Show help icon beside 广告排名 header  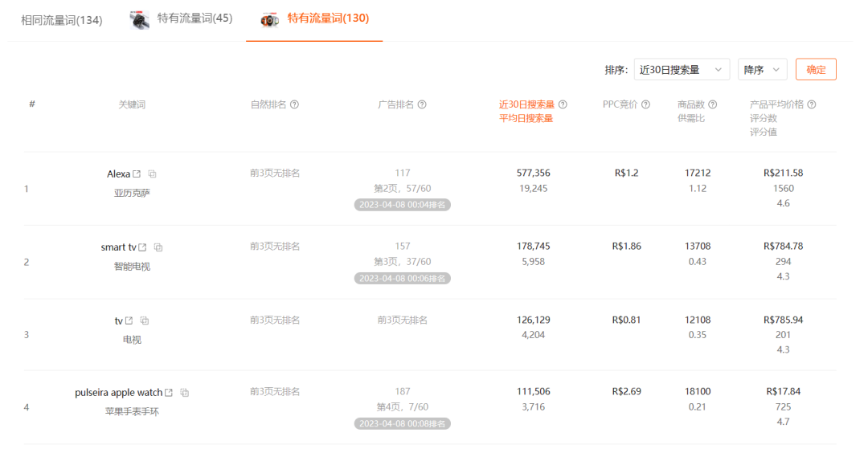point(422,104)
